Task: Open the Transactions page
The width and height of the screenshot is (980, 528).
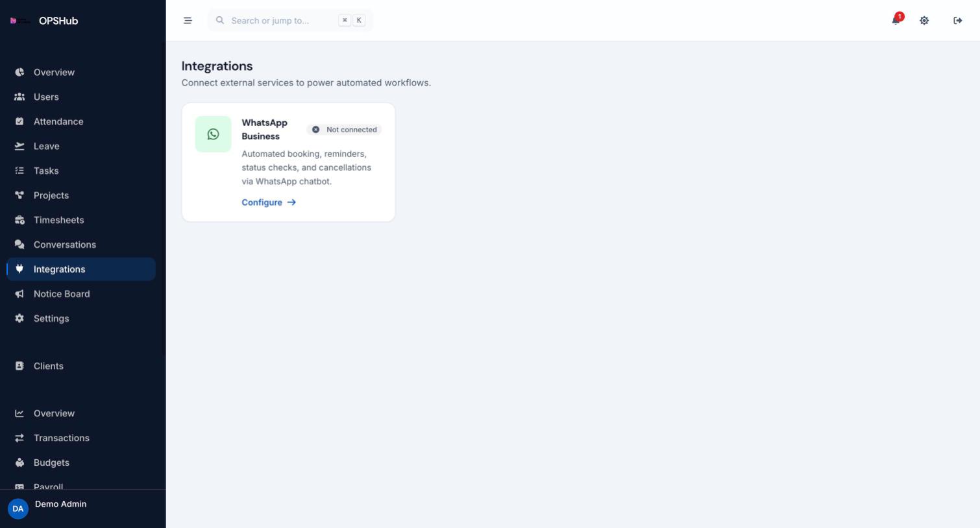Action: tap(81, 438)
